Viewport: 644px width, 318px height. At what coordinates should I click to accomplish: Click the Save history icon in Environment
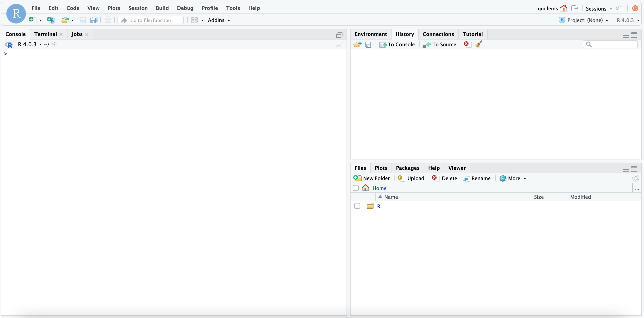(369, 44)
